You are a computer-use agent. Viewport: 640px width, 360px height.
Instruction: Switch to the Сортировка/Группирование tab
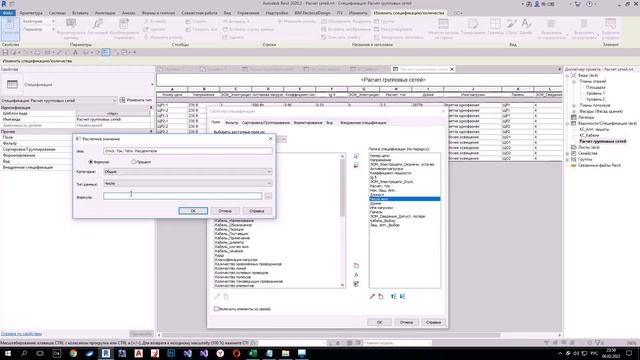pos(266,122)
